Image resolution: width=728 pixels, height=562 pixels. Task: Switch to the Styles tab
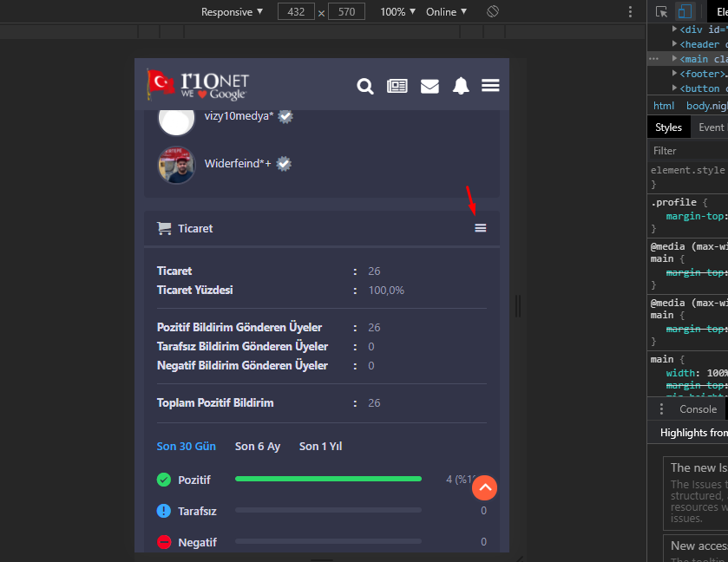click(669, 127)
